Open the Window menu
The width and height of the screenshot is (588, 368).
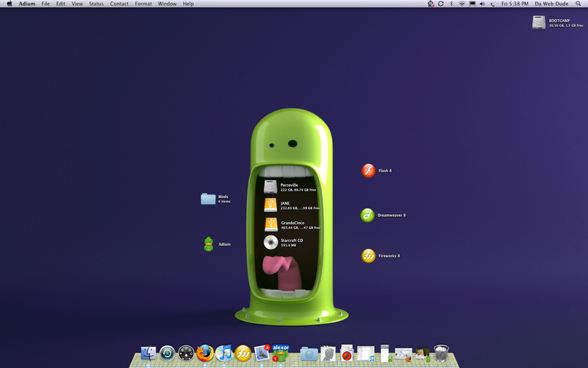click(x=168, y=4)
